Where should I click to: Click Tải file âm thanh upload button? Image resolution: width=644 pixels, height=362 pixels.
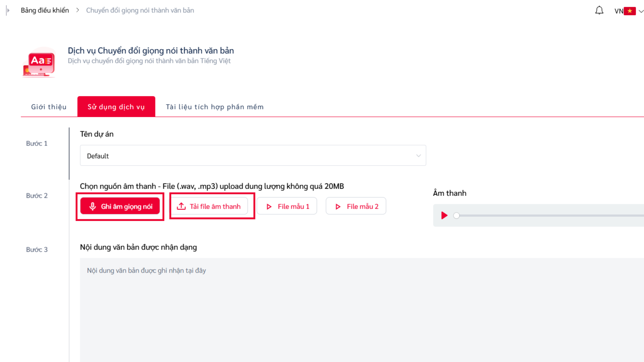click(x=209, y=206)
